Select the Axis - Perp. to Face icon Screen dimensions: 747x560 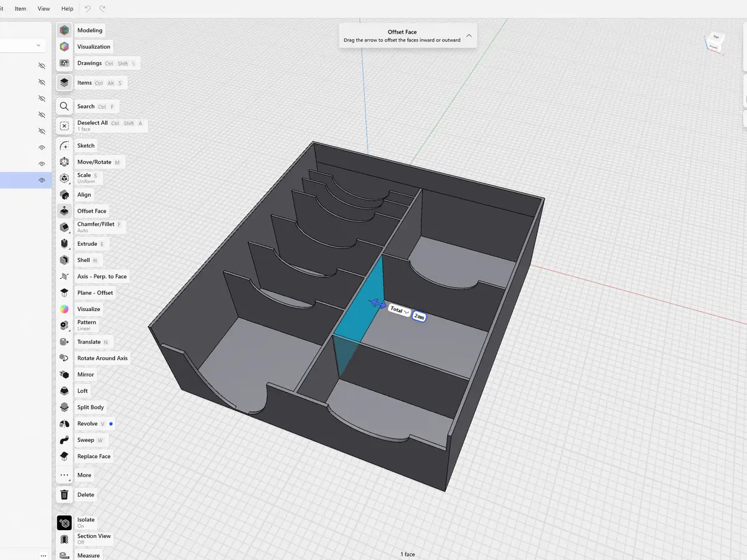coord(64,276)
